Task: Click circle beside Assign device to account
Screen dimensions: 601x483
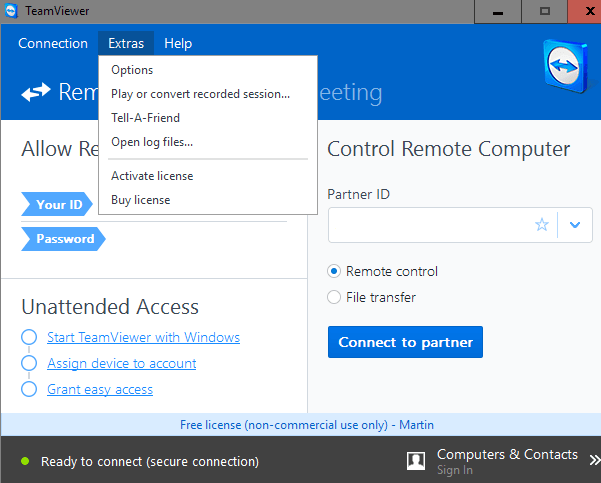Action: (29, 363)
